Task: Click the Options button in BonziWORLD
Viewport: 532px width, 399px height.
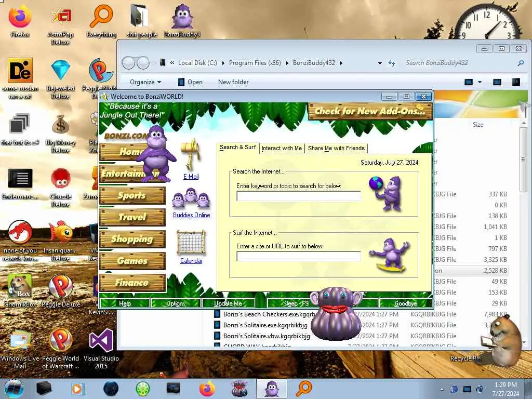Action: coord(176,303)
